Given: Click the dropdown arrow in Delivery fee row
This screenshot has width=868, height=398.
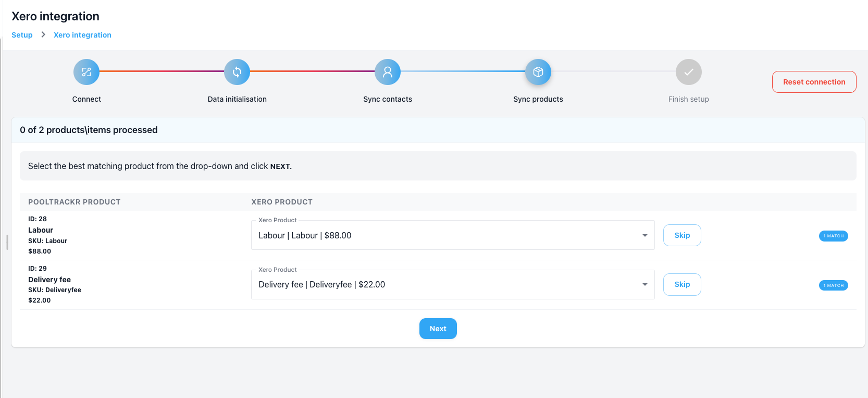Looking at the screenshot, I should point(645,284).
